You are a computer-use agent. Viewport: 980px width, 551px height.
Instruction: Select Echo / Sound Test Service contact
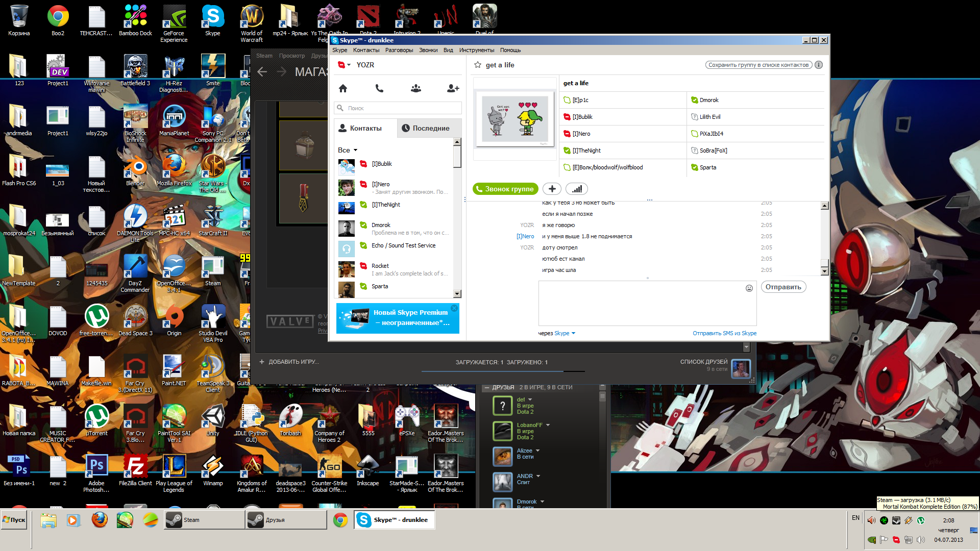[x=394, y=248]
